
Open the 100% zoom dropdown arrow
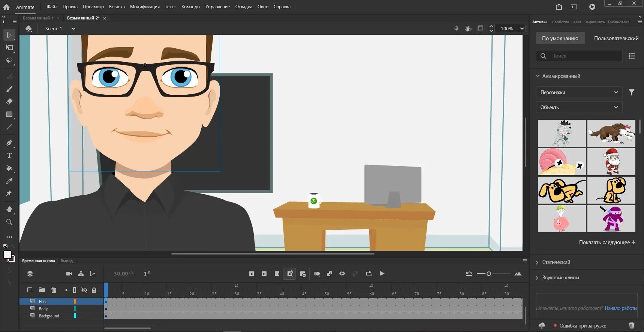coord(522,28)
